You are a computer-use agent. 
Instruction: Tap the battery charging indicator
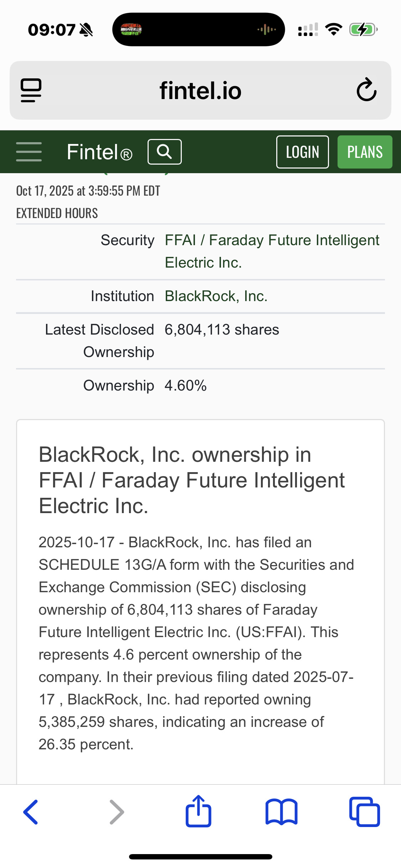coord(363,30)
